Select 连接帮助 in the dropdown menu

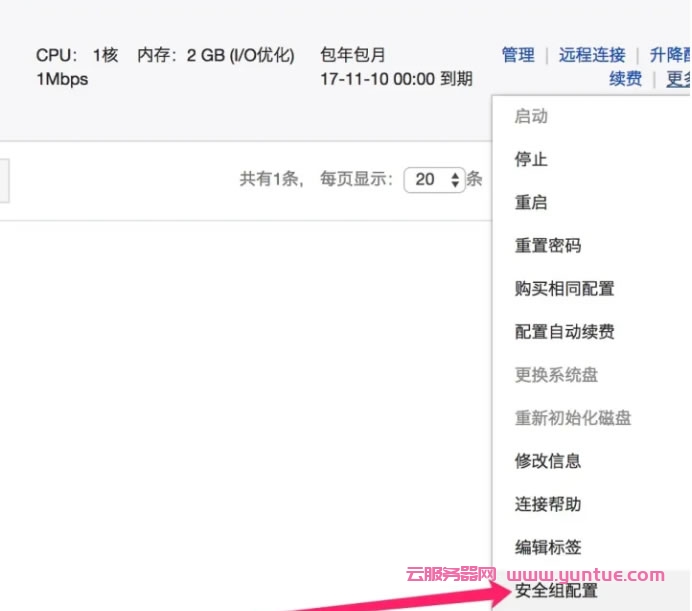(548, 504)
